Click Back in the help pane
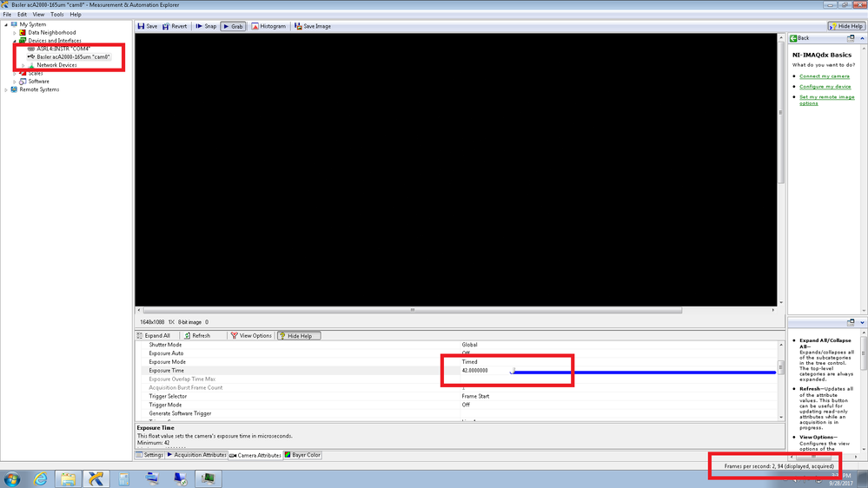 tap(799, 38)
